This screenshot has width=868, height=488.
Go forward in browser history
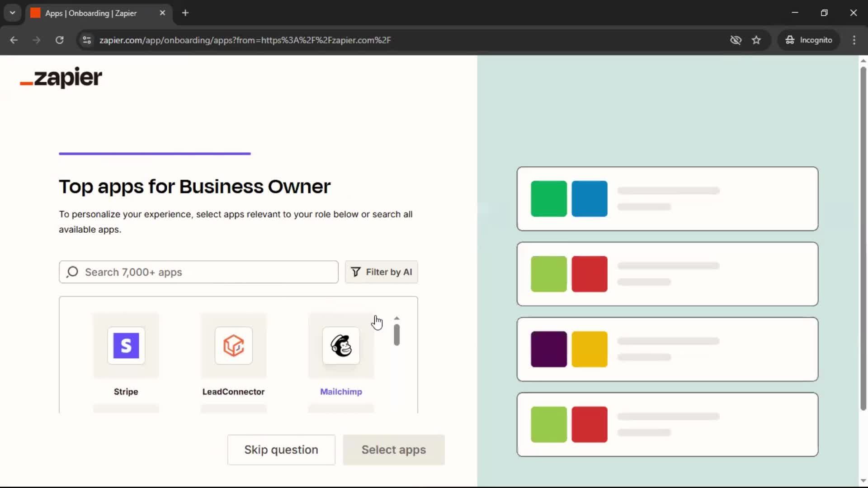coord(37,40)
